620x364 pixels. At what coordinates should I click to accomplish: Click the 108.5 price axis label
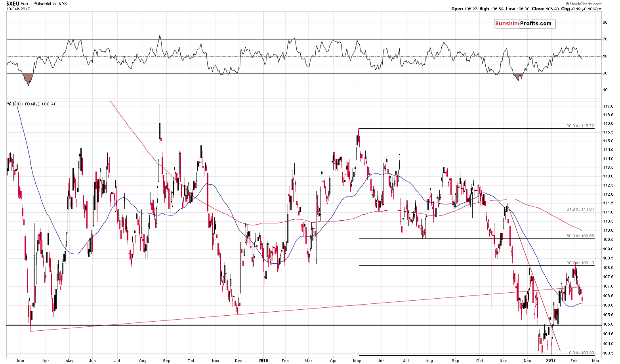(x=608, y=258)
